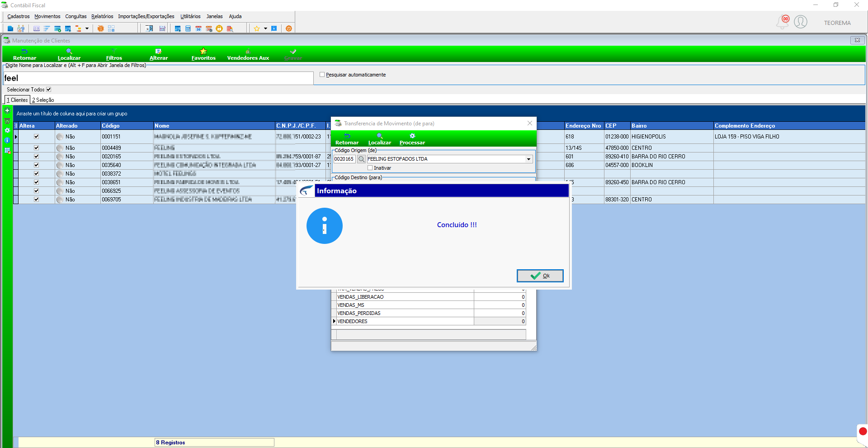The image size is (868, 448).
Task: Open the notifications bell with red badge
Action: click(783, 22)
